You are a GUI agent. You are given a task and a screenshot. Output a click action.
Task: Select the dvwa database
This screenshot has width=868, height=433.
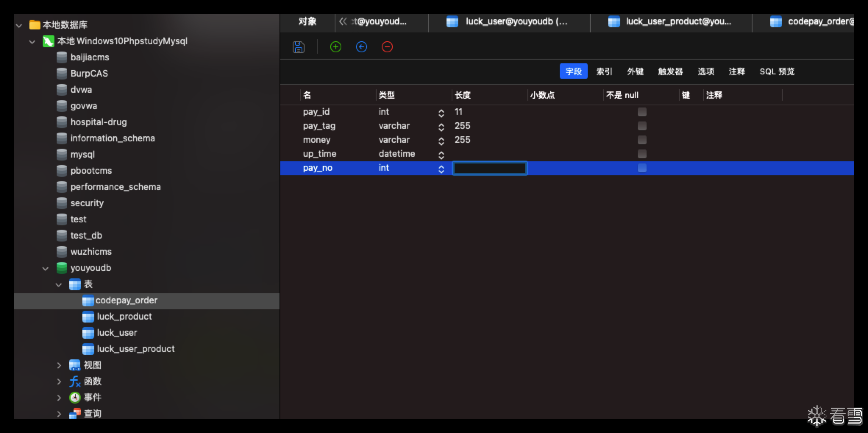pyautogui.click(x=81, y=90)
